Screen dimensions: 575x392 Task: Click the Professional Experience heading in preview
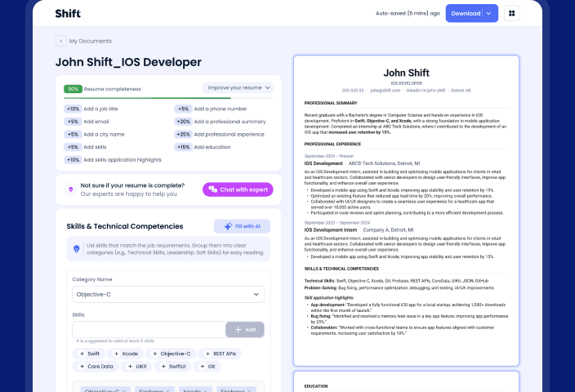click(x=332, y=144)
